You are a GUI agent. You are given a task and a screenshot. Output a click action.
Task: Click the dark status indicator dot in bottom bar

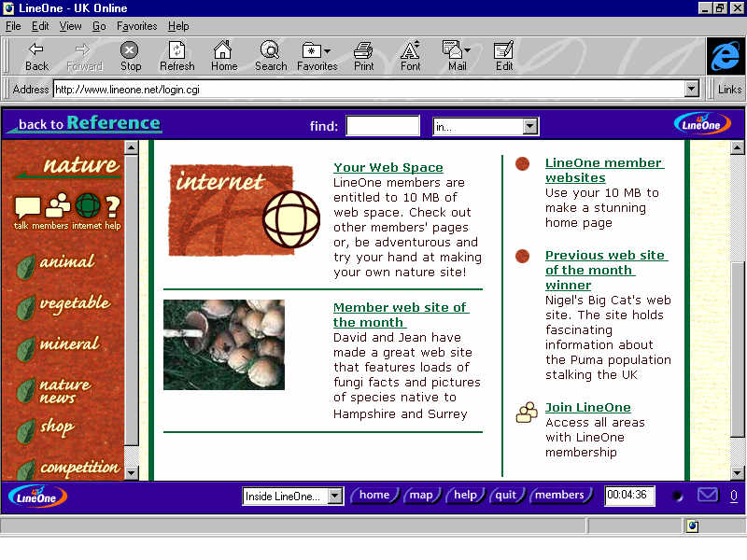[677, 497]
